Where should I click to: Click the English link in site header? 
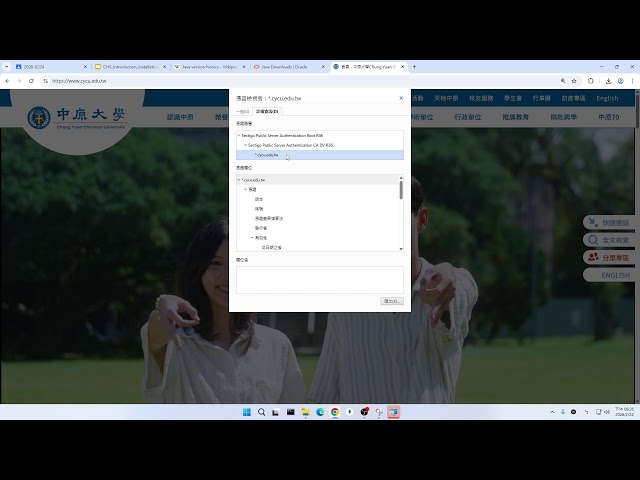click(x=607, y=99)
